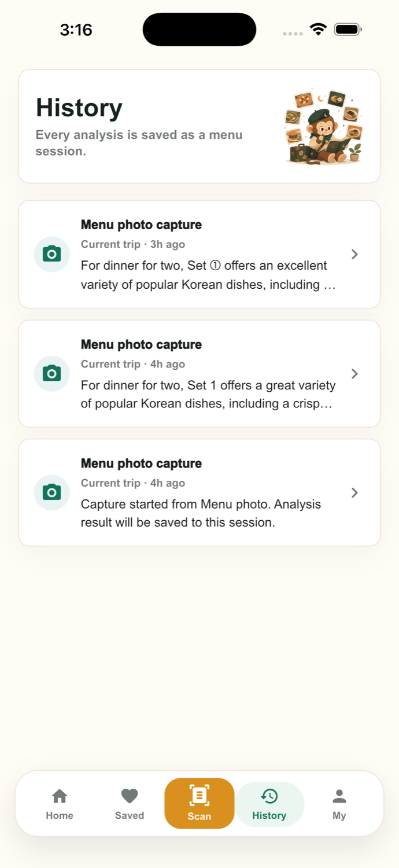Expand the 3h ago session with its chevron
The height and width of the screenshot is (868, 399).
(x=355, y=254)
